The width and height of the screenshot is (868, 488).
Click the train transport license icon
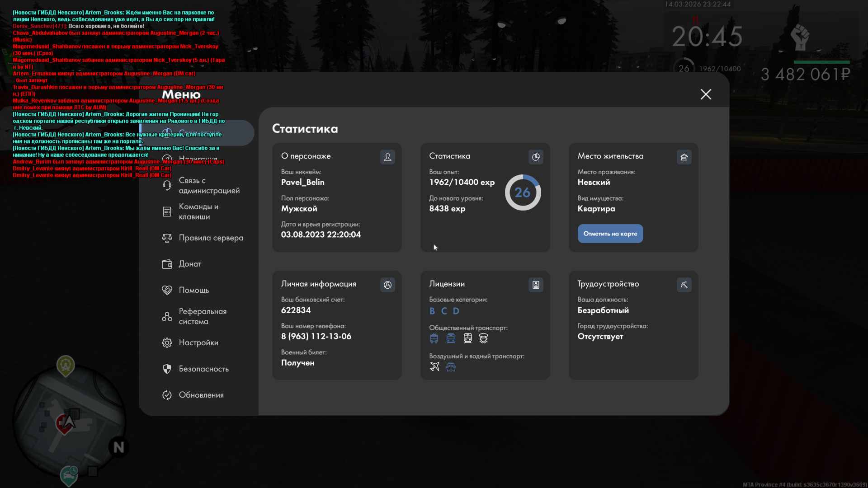468,338
